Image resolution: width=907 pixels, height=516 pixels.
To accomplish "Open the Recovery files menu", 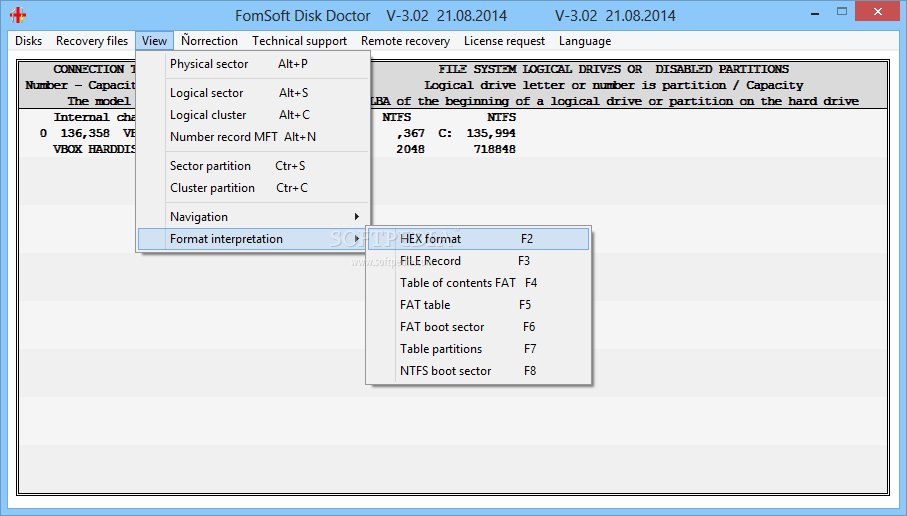I will 92,41.
